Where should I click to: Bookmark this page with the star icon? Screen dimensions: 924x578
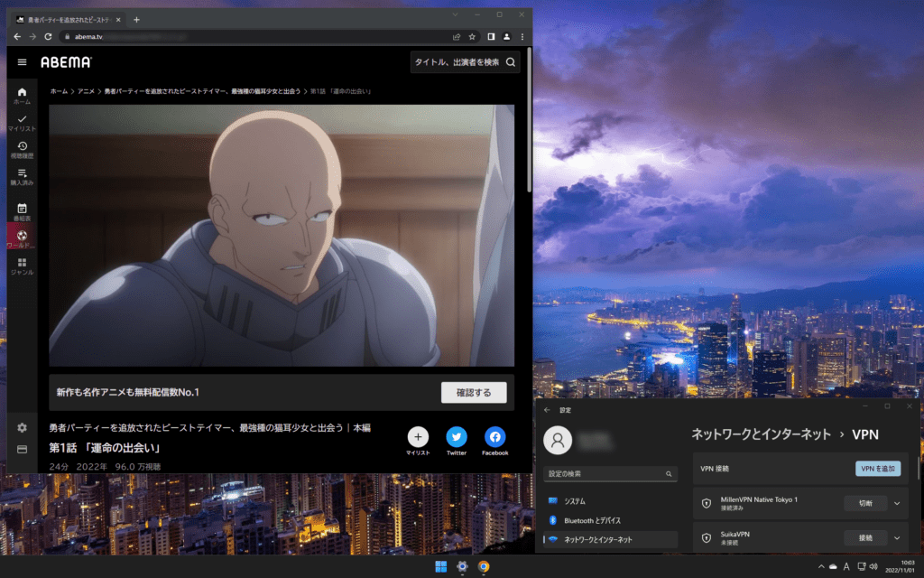tap(471, 36)
